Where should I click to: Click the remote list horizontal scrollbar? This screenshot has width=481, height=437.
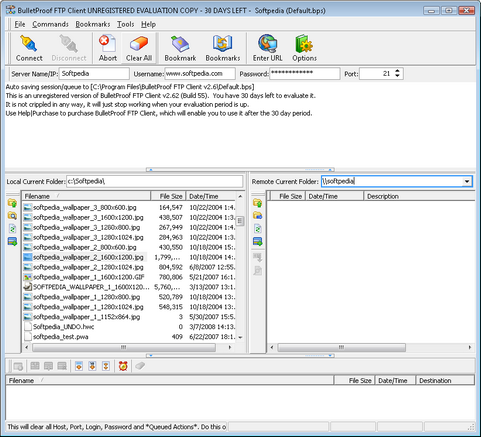click(x=341, y=347)
